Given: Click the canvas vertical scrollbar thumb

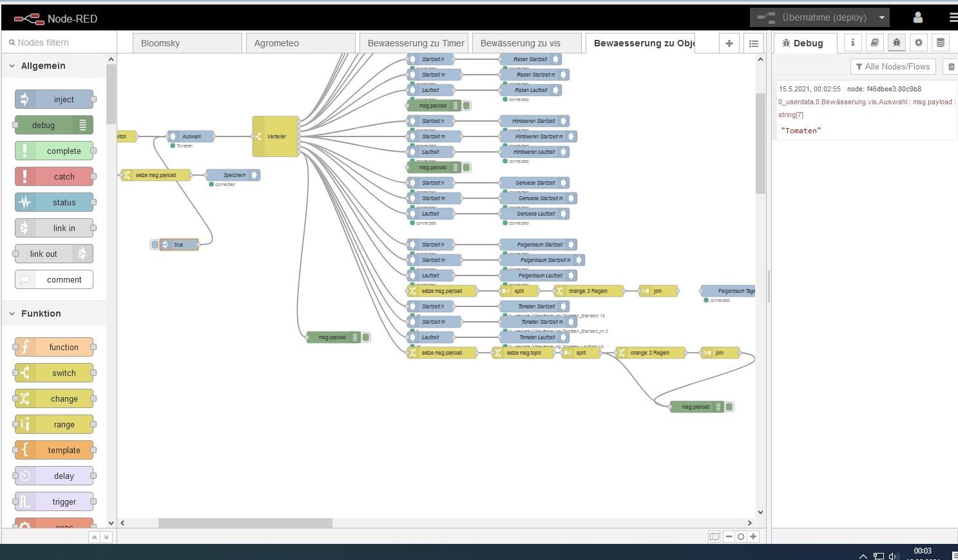Looking at the screenshot, I should pos(760,143).
